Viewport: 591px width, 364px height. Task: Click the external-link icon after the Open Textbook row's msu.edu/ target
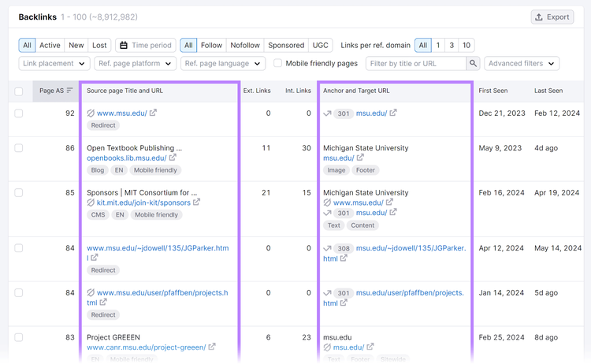point(360,158)
